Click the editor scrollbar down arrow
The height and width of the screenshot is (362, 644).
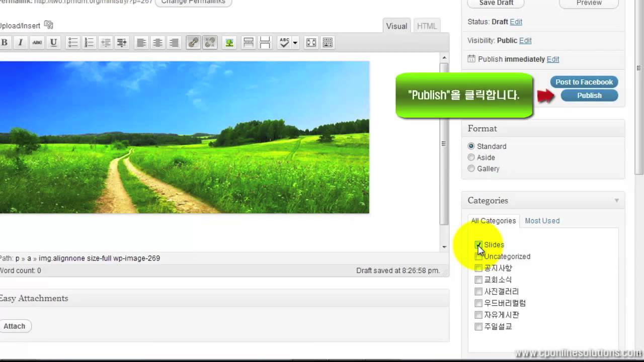(x=444, y=246)
